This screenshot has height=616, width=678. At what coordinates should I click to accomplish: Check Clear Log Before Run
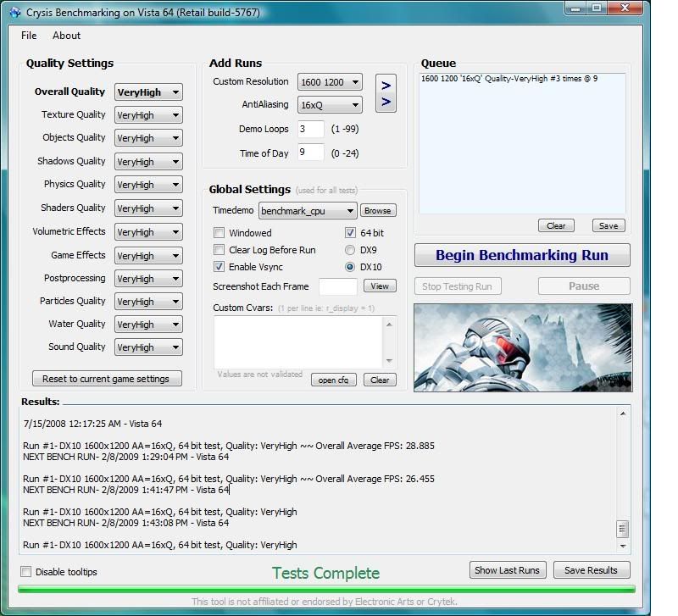[x=219, y=249]
